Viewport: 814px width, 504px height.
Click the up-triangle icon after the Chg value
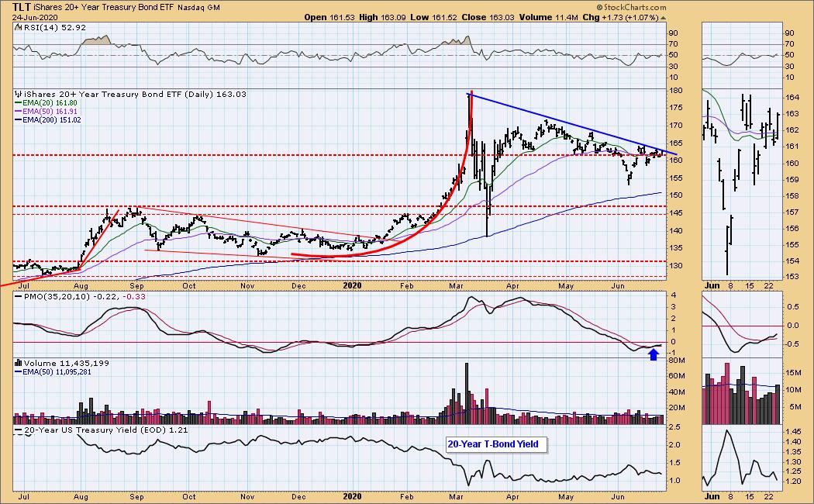click(663, 18)
